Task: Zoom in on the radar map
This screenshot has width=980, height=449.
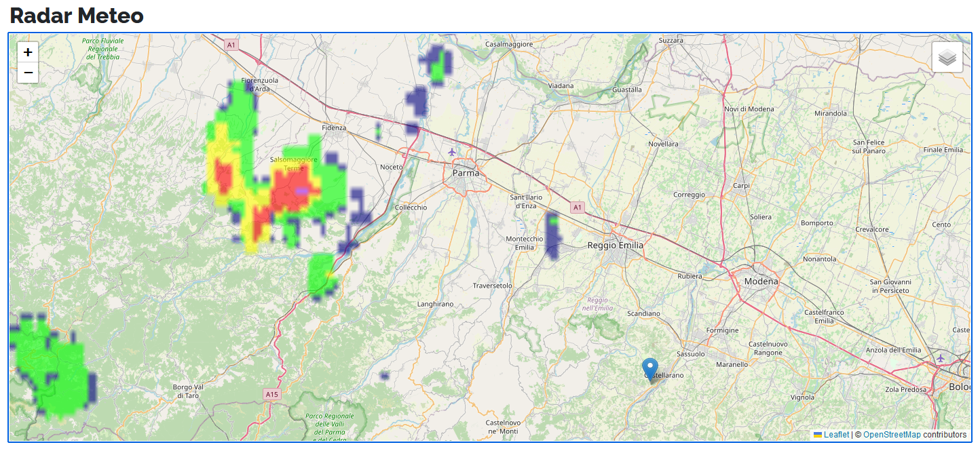Action: tap(28, 52)
